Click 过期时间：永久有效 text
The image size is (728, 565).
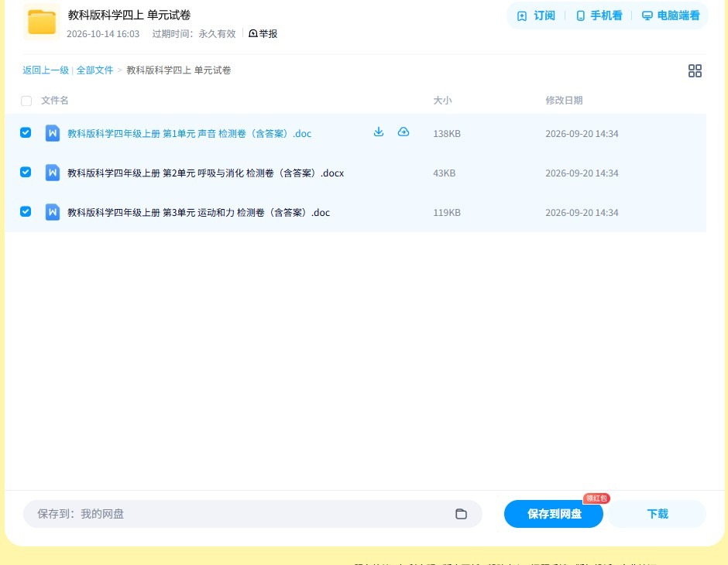coord(194,34)
